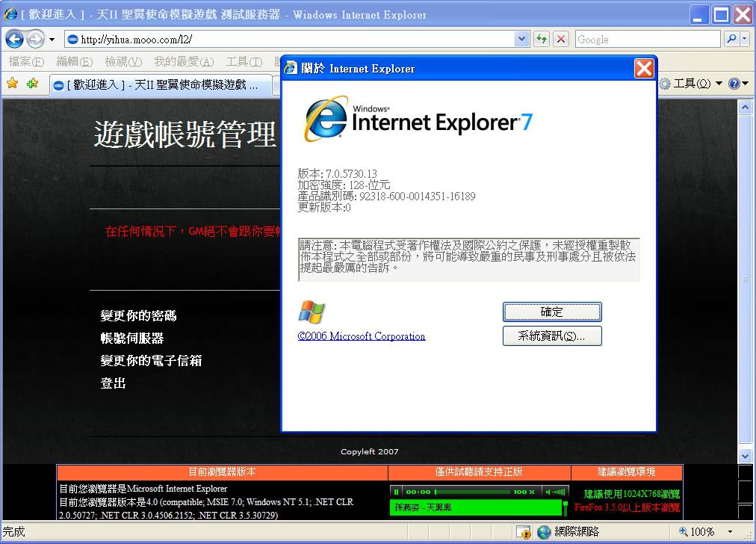
Task: Open the 編輯(E) menu
Action: (74, 62)
